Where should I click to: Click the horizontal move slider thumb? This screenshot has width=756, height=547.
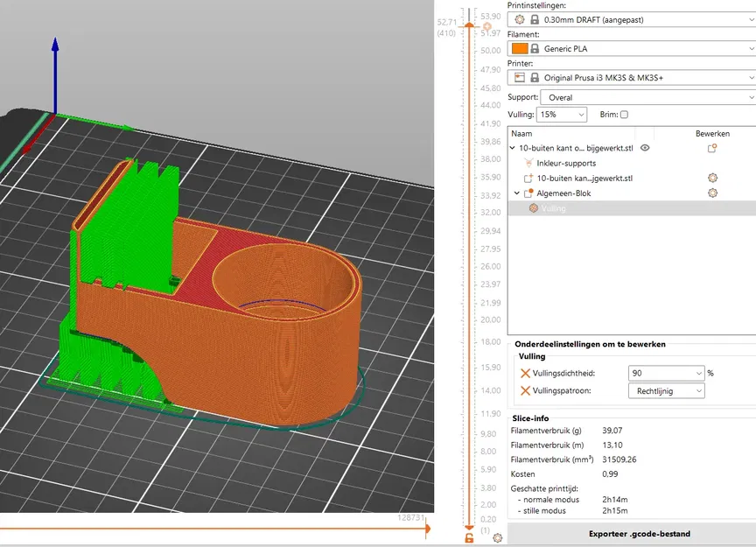[428, 529]
